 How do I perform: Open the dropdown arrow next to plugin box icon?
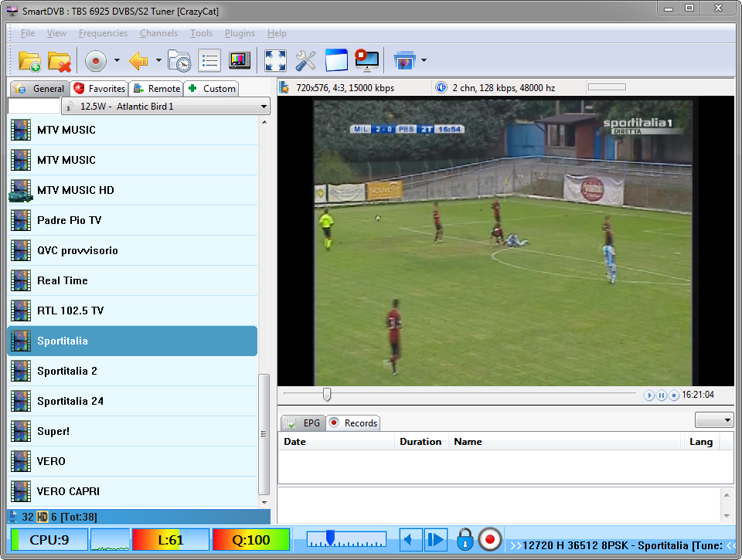[x=424, y=60]
